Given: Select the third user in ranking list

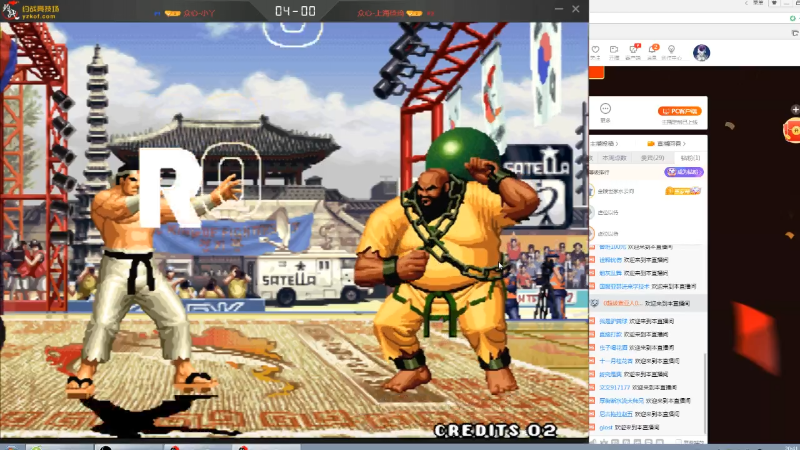Looking at the screenshot, I should pos(608,234).
